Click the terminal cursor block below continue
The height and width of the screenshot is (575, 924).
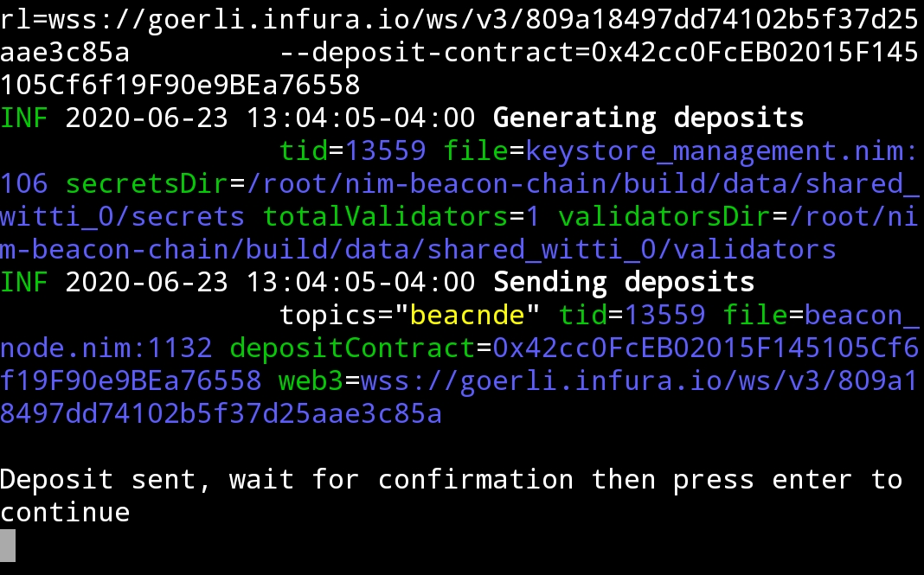coord(8,545)
